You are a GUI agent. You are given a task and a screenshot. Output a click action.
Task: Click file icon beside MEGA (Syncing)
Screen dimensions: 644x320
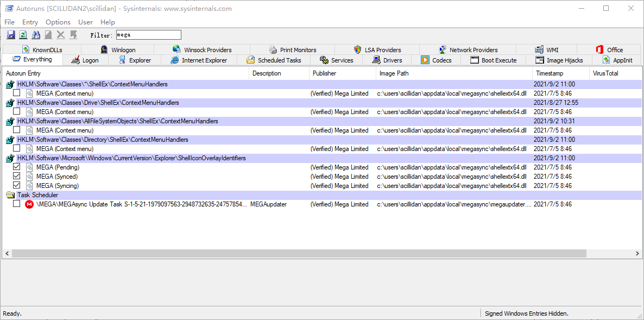tap(29, 186)
